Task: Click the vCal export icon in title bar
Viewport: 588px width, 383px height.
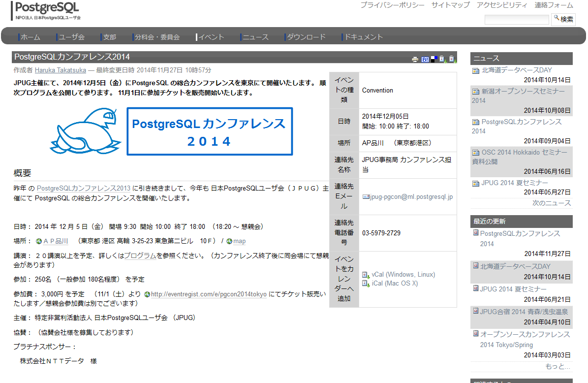Action: [x=452, y=59]
